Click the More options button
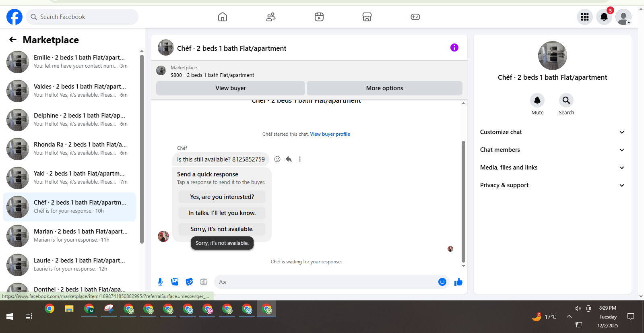 point(384,88)
